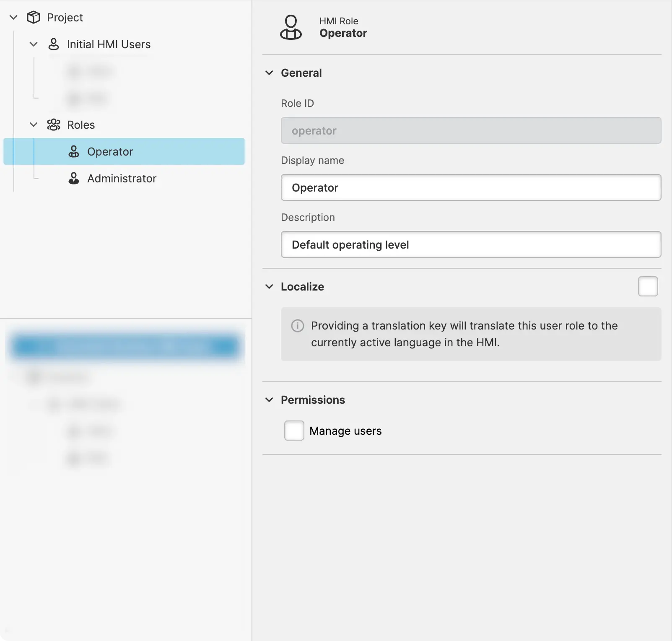Viewport: 672px width, 641px height.
Task: Click the Initial HMI Users person icon
Action: 54,44
